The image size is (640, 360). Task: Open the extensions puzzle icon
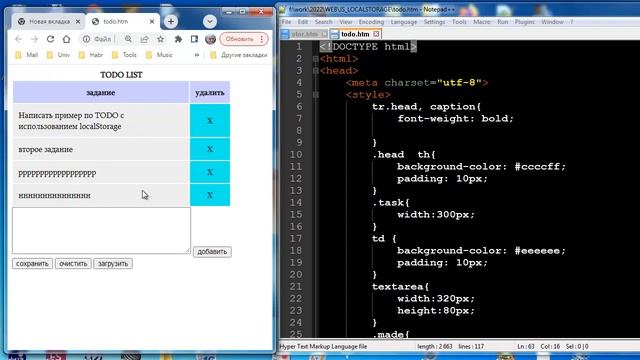click(178, 39)
